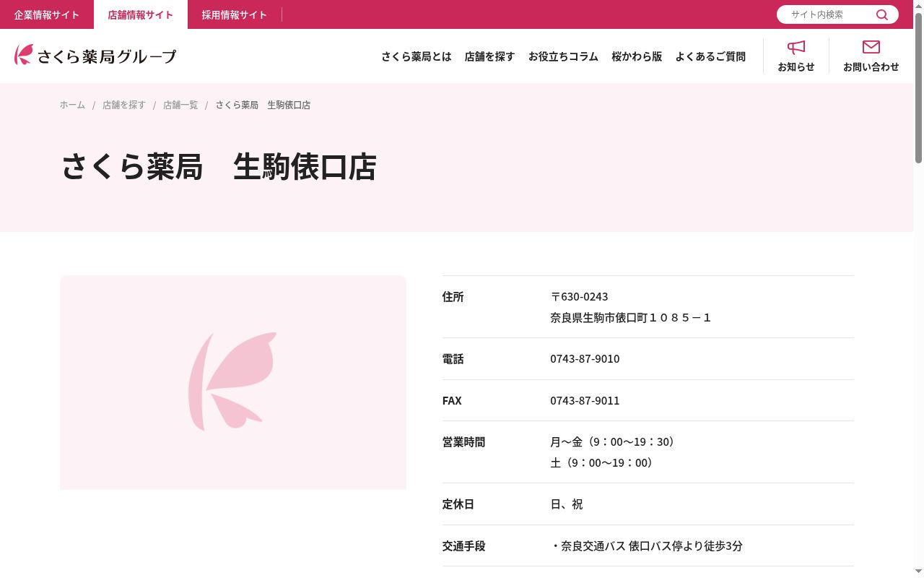Open 店舗を探す in main navigation
This screenshot has height=578, width=924.
(490, 56)
